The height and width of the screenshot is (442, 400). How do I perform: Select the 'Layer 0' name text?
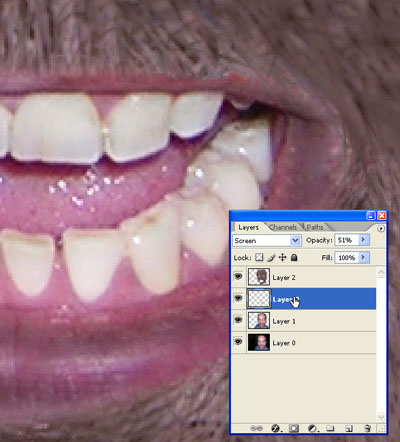click(x=284, y=343)
